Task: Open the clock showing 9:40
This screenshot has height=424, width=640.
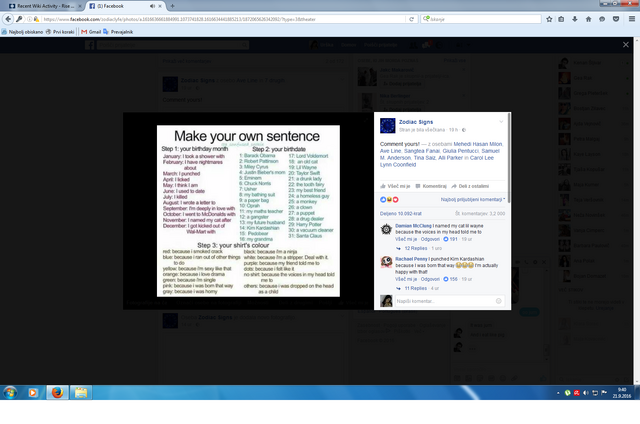Action: tap(622, 390)
